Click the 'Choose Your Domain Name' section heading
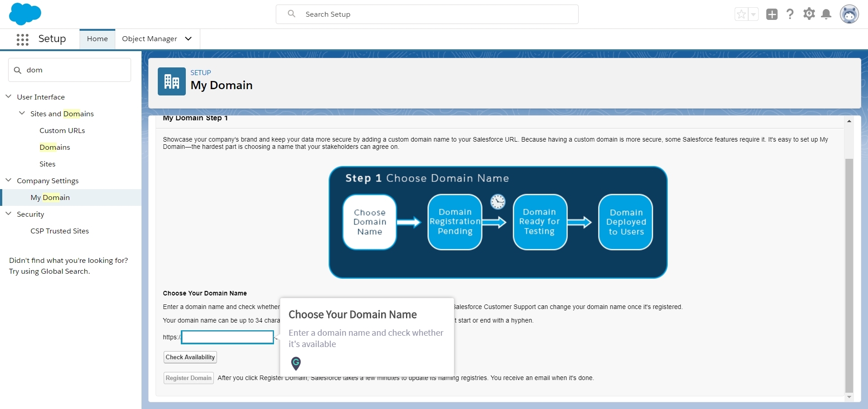Image resolution: width=868 pixels, height=409 pixels. pyautogui.click(x=205, y=293)
